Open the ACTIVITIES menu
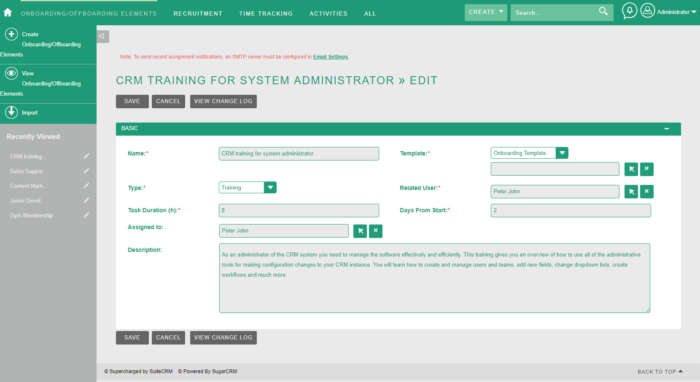Viewport: 700px width, 382px height. pyautogui.click(x=328, y=13)
